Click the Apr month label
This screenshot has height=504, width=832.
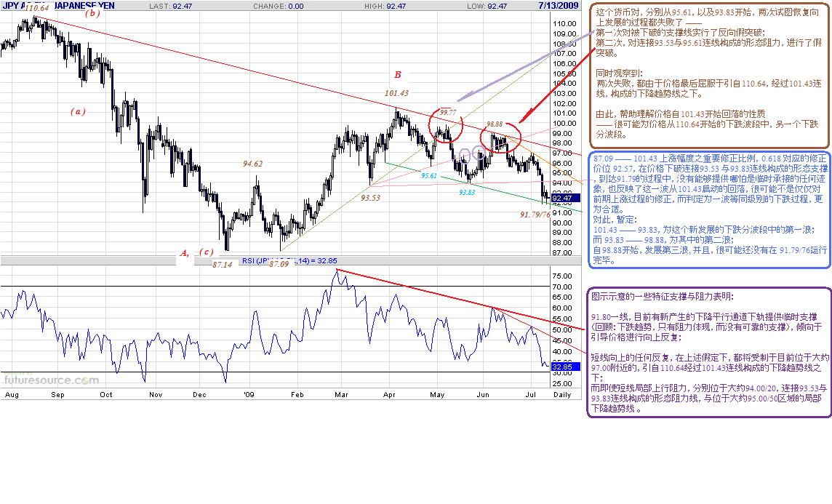click(x=390, y=395)
